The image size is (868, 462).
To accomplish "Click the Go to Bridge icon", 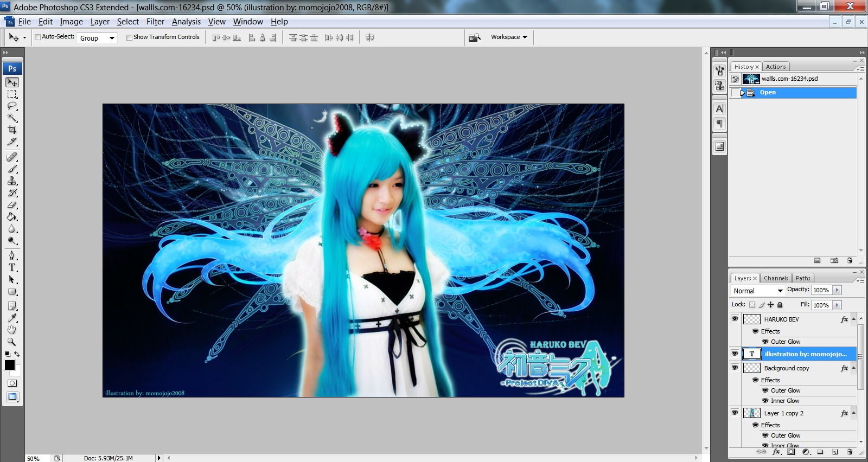I will [x=475, y=37].
